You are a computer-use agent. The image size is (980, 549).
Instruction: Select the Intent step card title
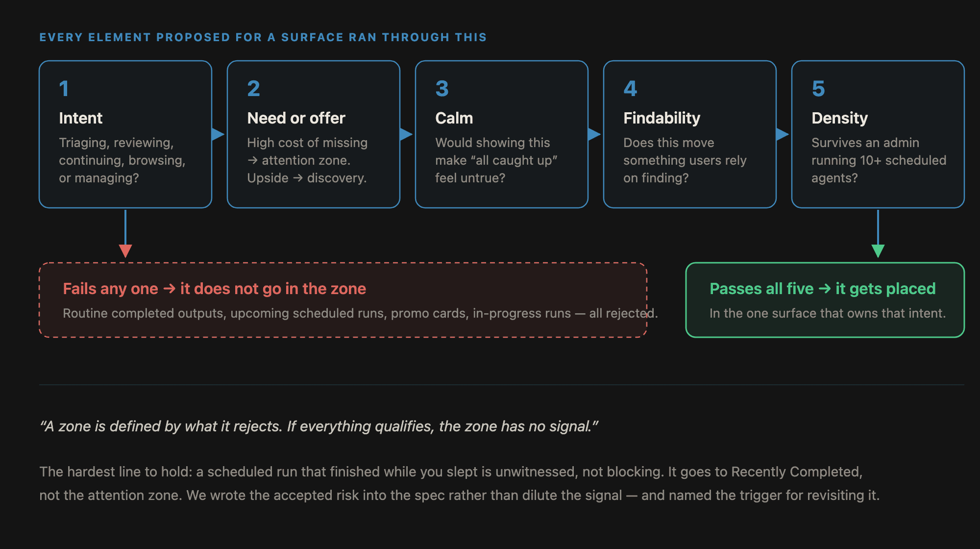80,118
